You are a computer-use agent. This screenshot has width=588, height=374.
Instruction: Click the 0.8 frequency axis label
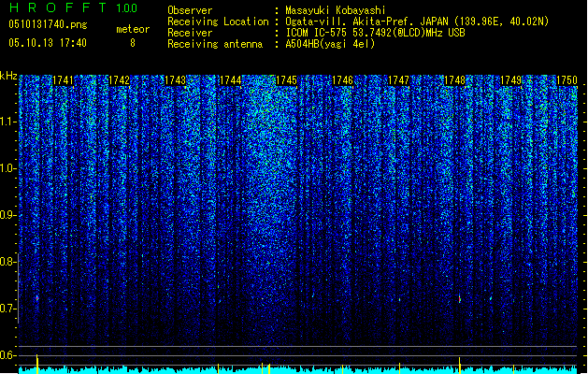click(7, 262)
